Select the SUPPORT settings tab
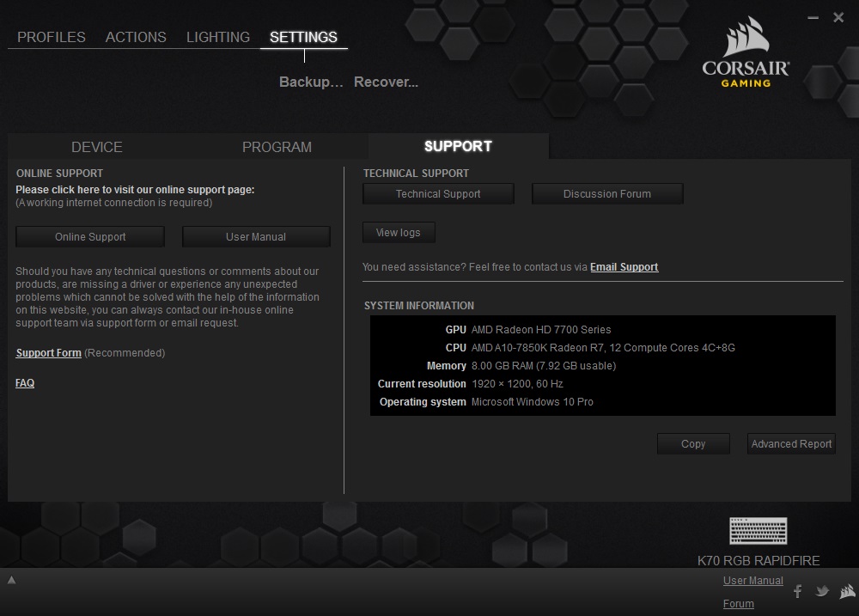Screen dimensions: 859x616 tap(458, 146)
